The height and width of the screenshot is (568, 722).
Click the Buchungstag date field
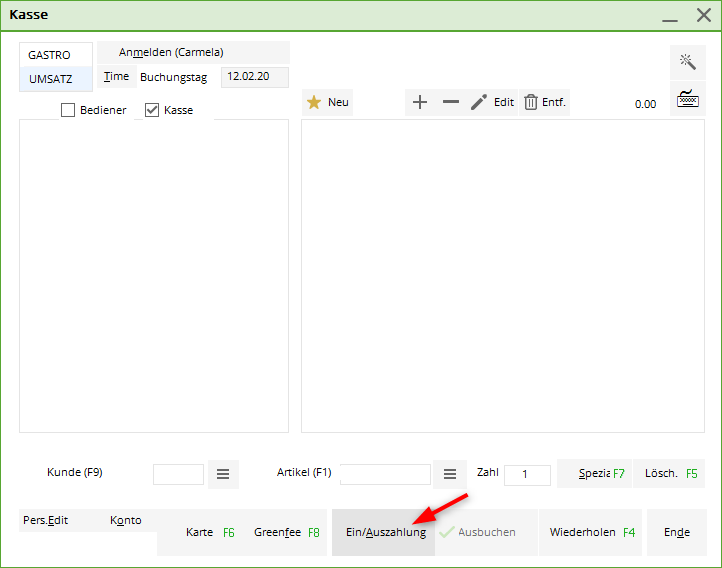(x=254, y=76)
